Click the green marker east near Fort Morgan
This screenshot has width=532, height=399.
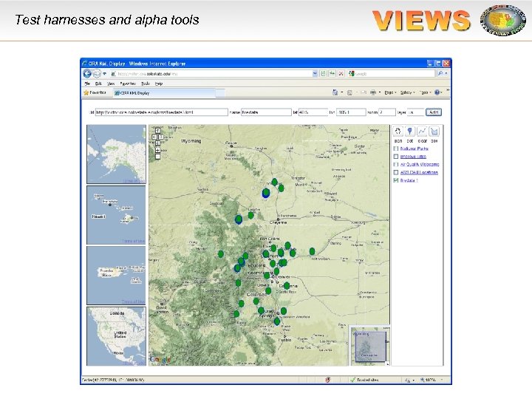(312, 251)
